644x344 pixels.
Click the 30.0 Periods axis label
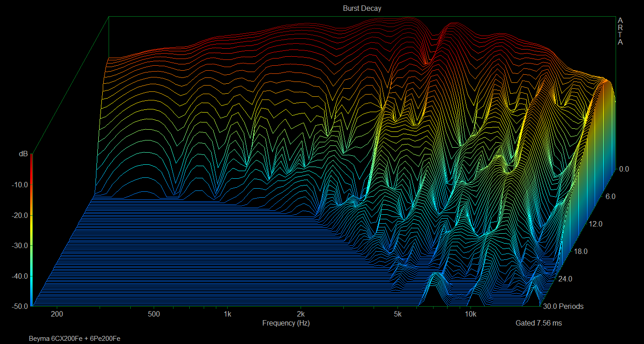[x=563, y=307]
